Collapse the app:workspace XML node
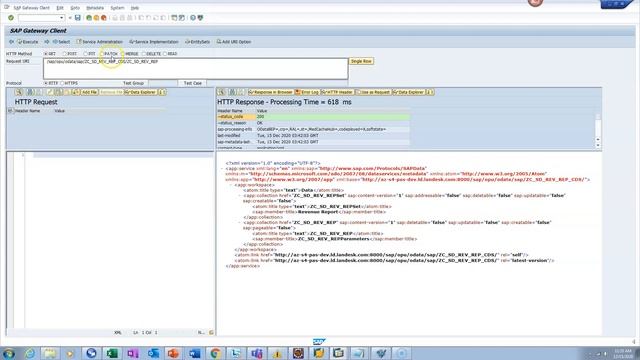This screenshot has width=640, height=360. tap(232, 185)
